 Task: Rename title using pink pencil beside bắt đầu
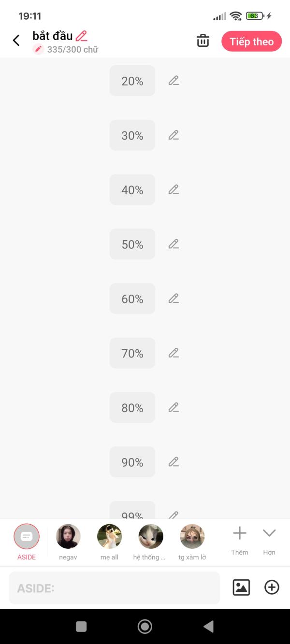[x=82, y=36]
